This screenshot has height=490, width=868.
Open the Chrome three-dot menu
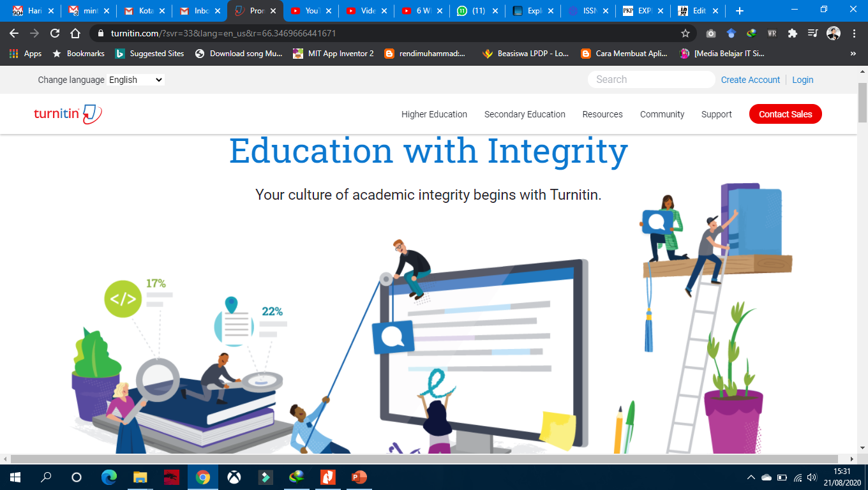pyautogui.click(x=854, y=33)
